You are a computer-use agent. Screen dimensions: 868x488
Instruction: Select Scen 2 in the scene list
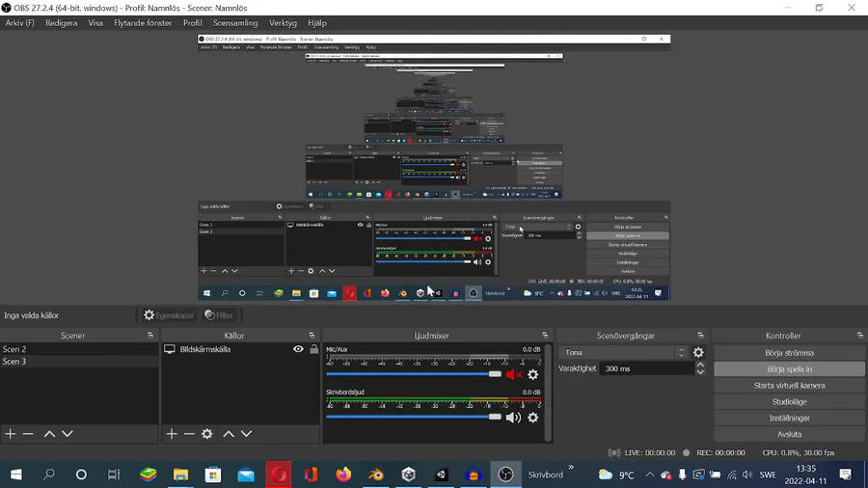point(79,349)
